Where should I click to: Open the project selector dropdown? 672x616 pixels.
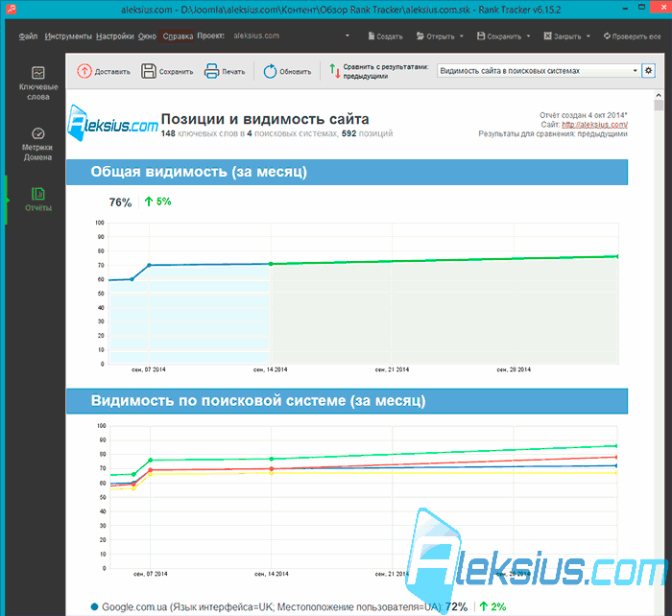point(348,36)
